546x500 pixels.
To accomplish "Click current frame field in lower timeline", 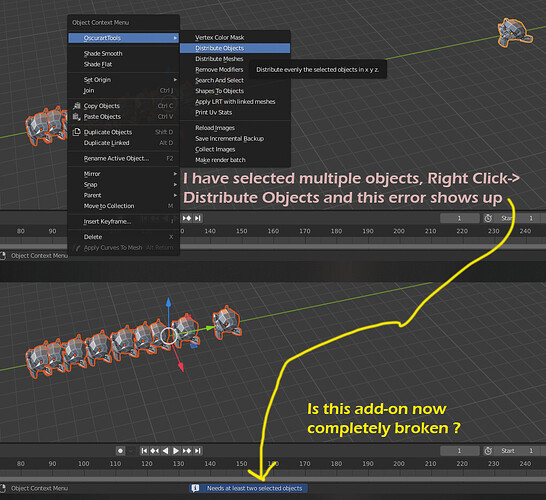I will (x=460, y=451).
